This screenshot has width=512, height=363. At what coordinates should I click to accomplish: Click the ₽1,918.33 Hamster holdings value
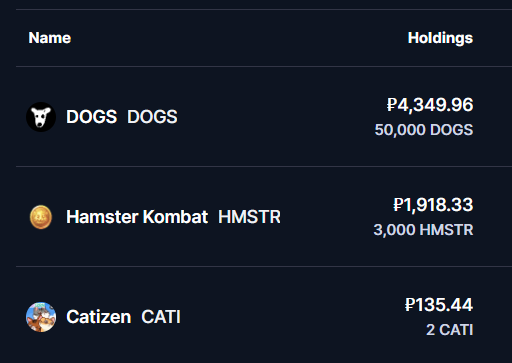[x=433, y=205]
